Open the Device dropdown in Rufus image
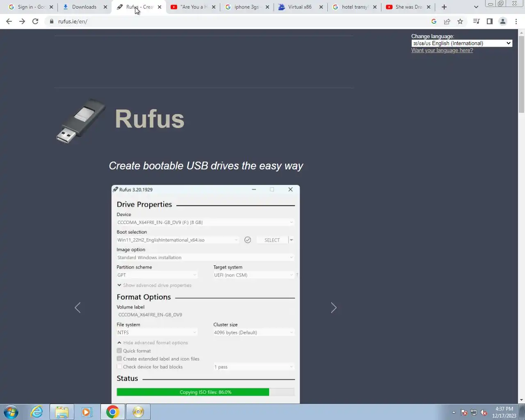The width and height of the screenshot is (525, 420). point(205,222)
